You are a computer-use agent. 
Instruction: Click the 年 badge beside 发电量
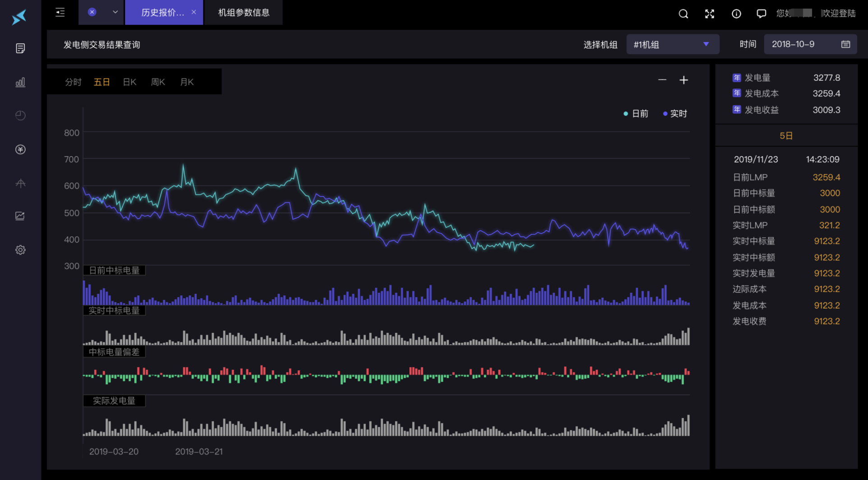tap(737, 78)
